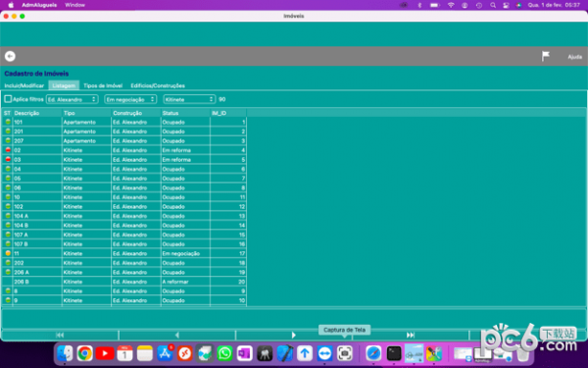Click 'Em reforma' status in row 02
588x368 pixels.
tap(185, 150)
